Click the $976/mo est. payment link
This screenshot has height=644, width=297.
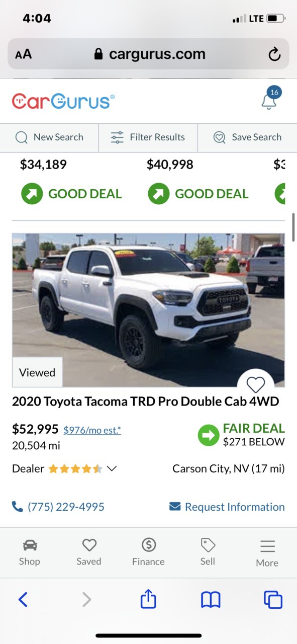(92, 430)
